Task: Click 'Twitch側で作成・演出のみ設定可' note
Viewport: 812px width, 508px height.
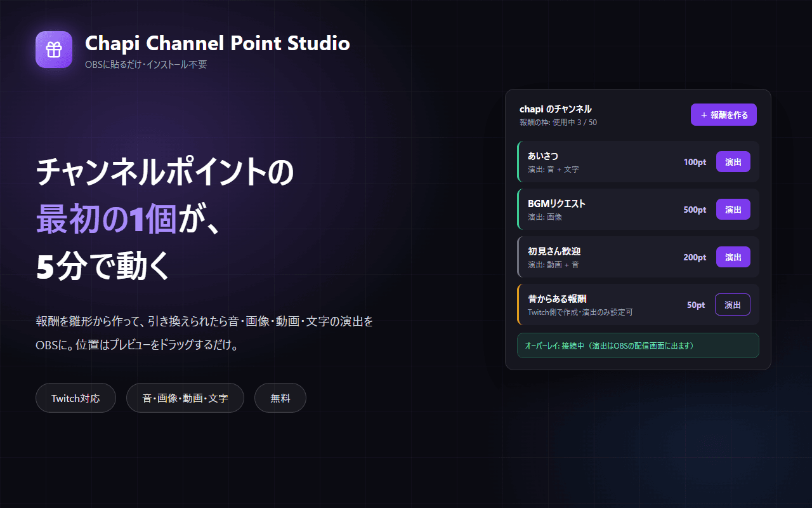Action: (580, 312)
